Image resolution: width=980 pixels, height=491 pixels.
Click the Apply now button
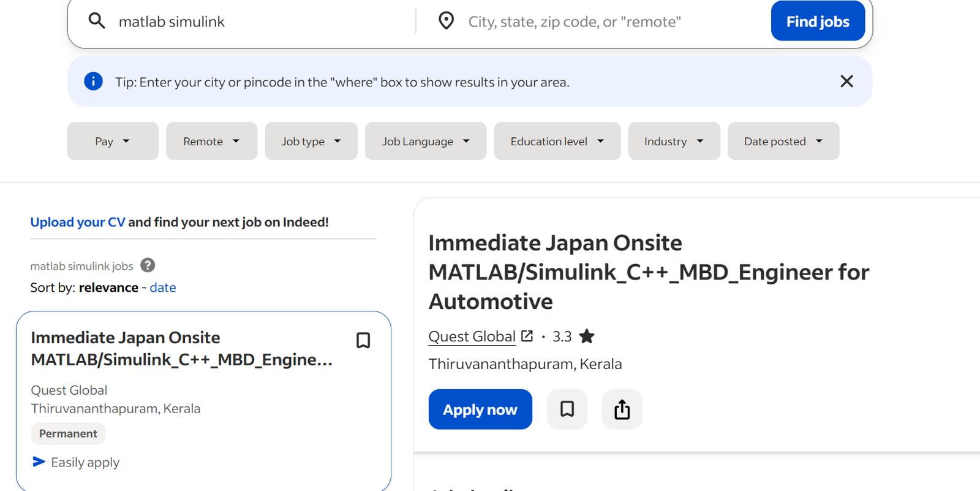point(480,409)
